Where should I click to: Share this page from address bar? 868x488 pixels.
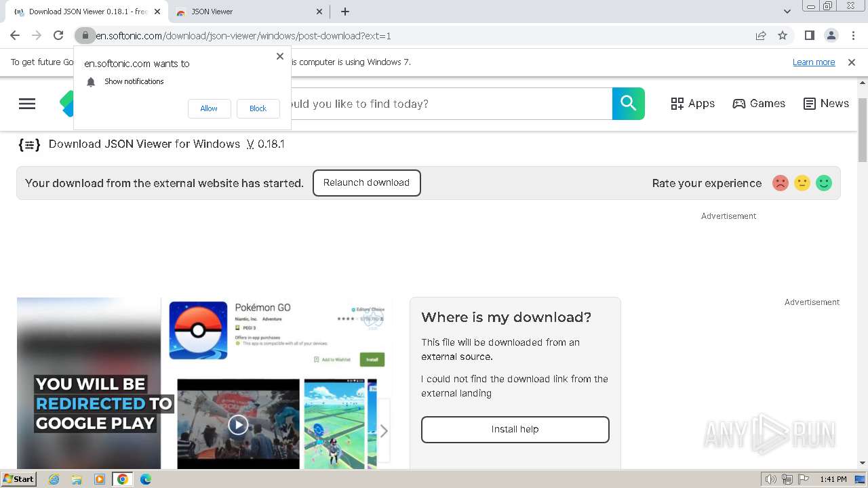point(761,36)
